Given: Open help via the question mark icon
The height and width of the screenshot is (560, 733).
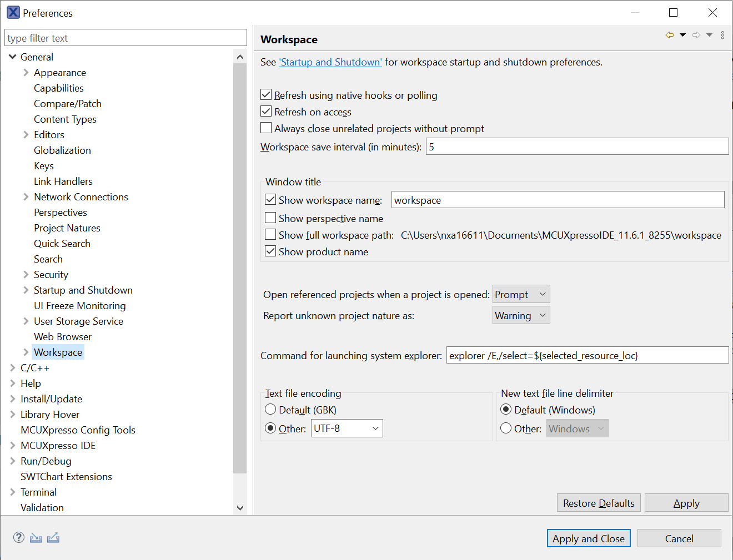Looking at the screenshot, I should [18, 537].
